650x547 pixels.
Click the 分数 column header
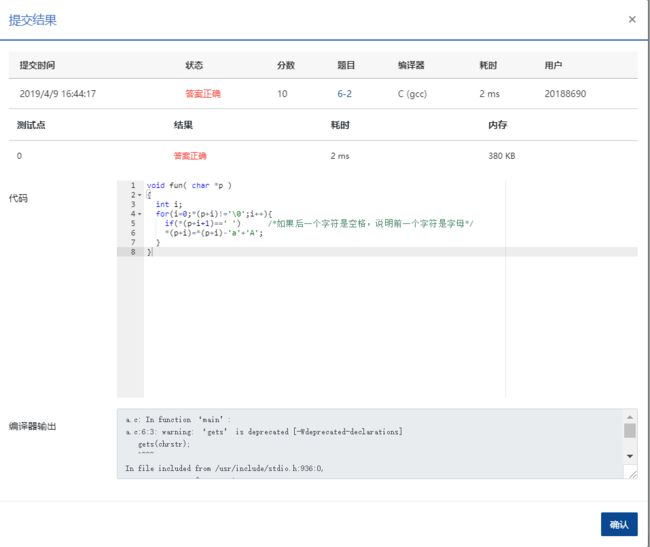coord(286,65)
